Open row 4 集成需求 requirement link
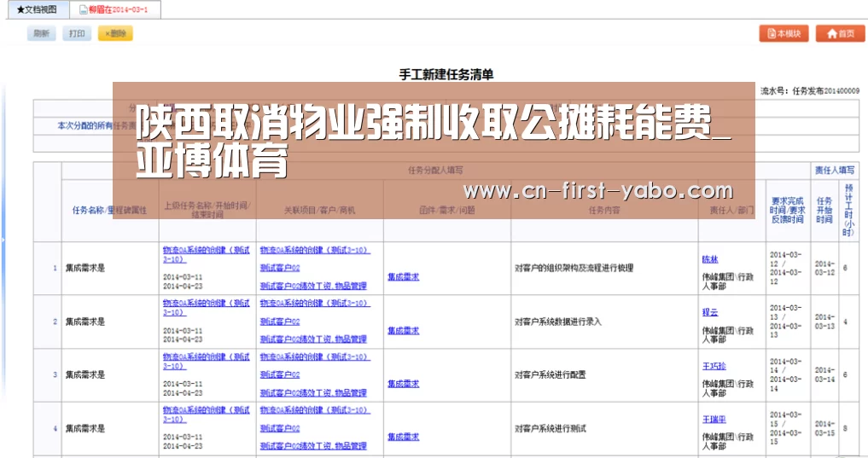Screen dimensions: 868x458 pos(403,437)
